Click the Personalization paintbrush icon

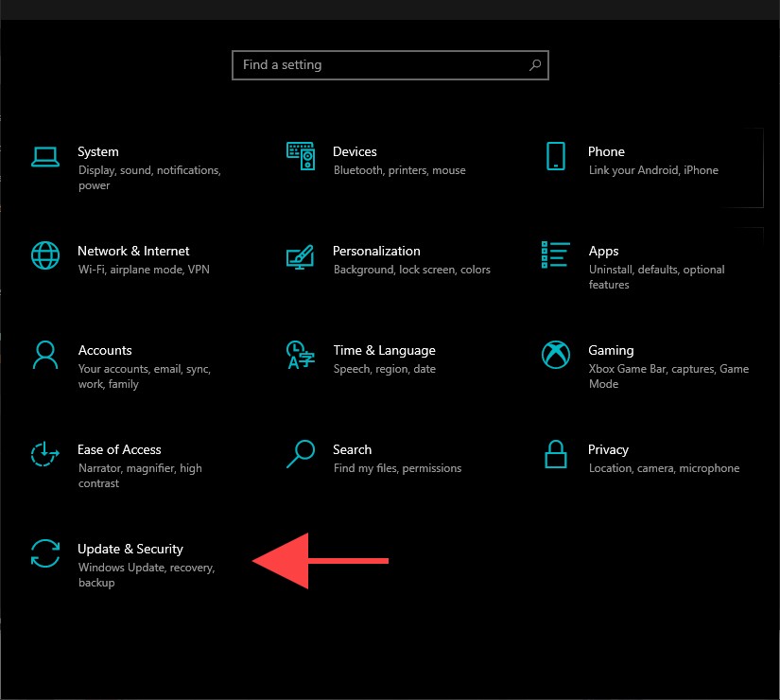click(300, 255)
